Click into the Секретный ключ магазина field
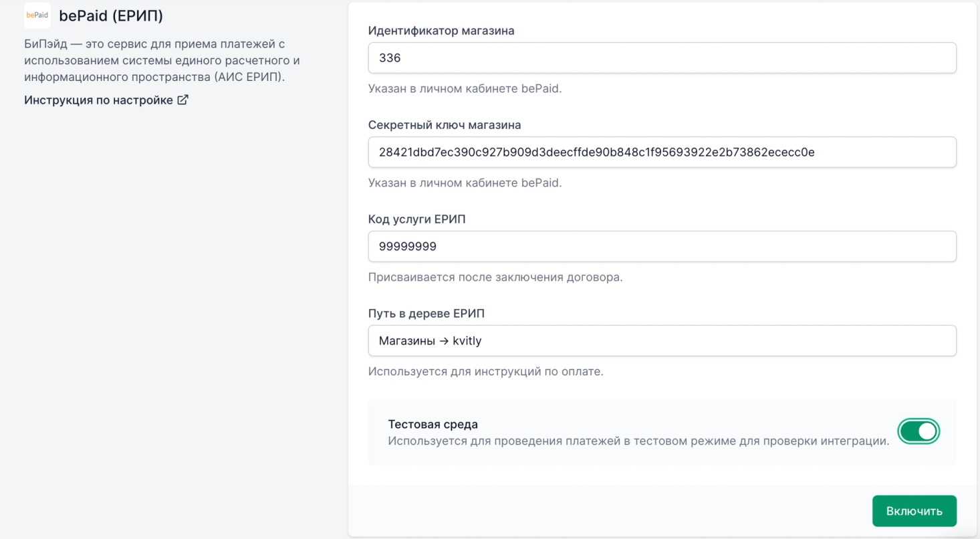 (x=662, y=152)
